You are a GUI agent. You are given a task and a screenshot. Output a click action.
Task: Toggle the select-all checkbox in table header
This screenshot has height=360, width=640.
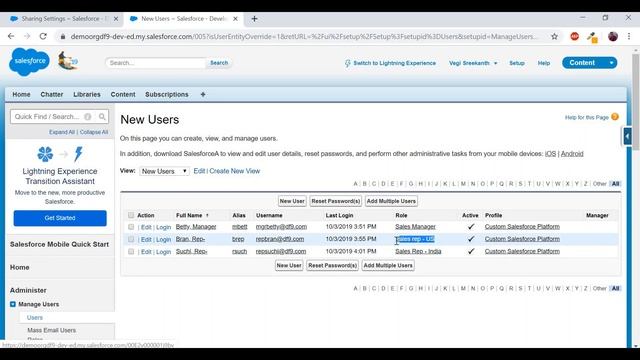pyautogui.click(x=131, y=215)
